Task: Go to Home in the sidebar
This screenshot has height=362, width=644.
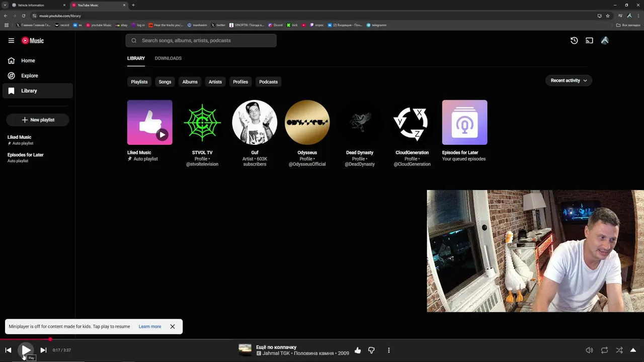Action: [x=38, y=61]
